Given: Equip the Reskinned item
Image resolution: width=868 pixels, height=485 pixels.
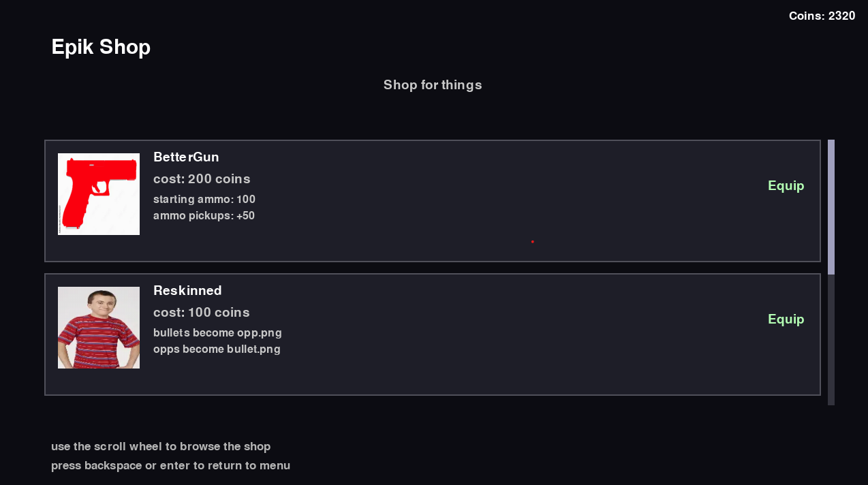Looking at the screenshot, I should point(786,319).
